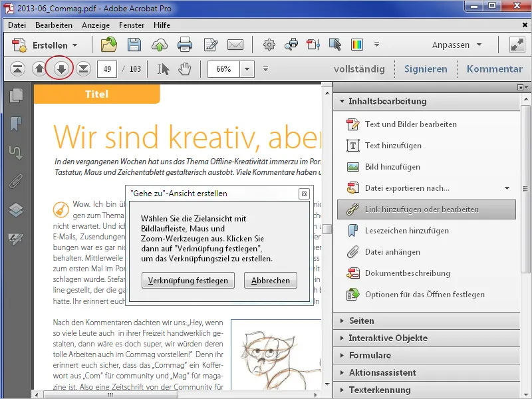
Task: Click Abbrechen in the dialog
Action: [271, 281]
